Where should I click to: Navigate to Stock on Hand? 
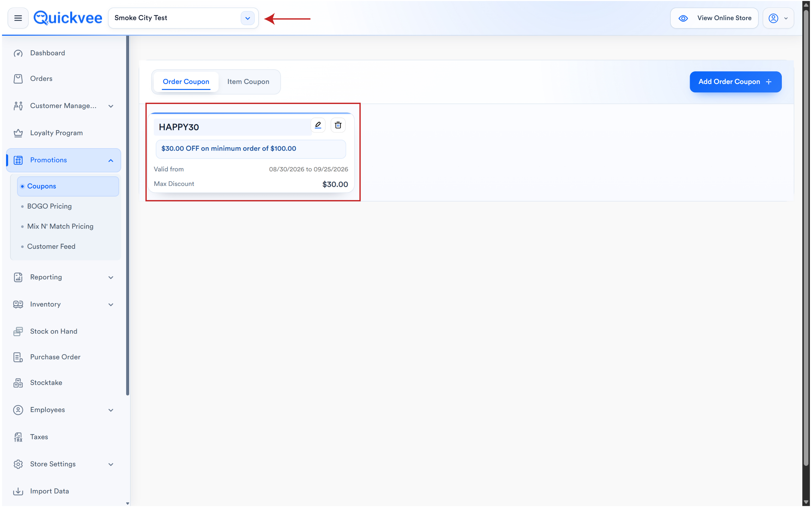[x=54, y=332]
